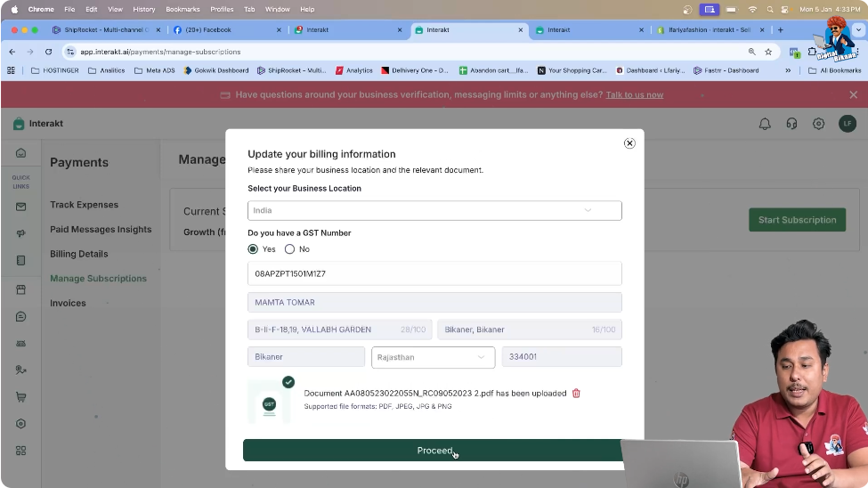Reload the page

point(49,52)
